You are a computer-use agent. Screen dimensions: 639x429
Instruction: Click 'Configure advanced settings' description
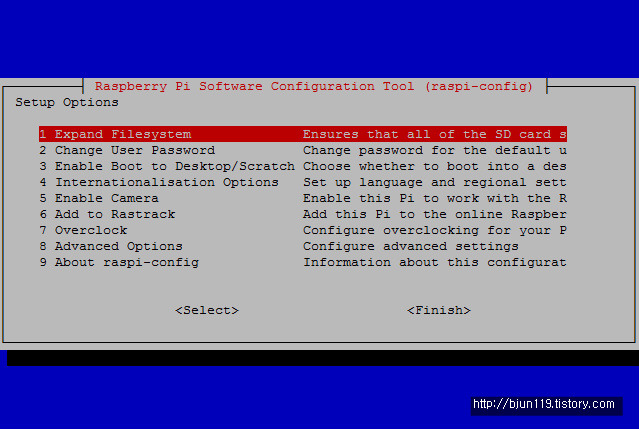[x=411, y=246]
